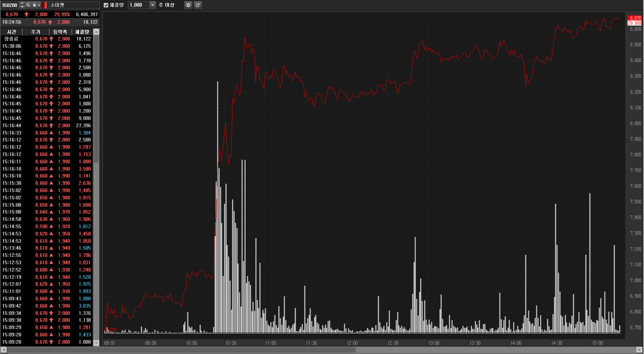
Task: Click the detach window icon
Action: [198, 5]
